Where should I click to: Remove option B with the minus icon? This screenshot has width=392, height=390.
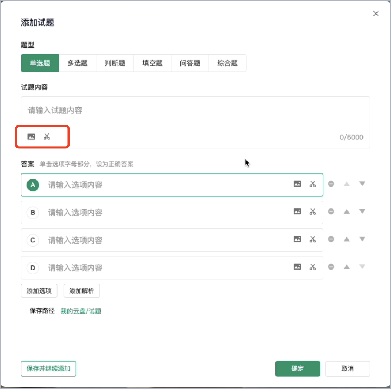[x=331, y=212]
